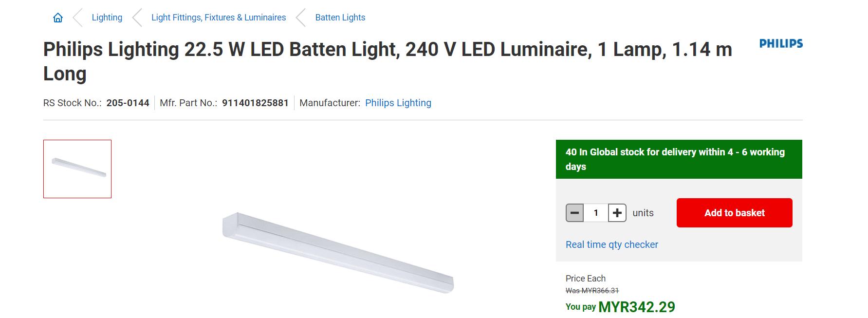Image resolution: width=868 pixels, height=318 pixels.
Task: Select the batten light thumbnail image
Action: click(x=77, y=169)
